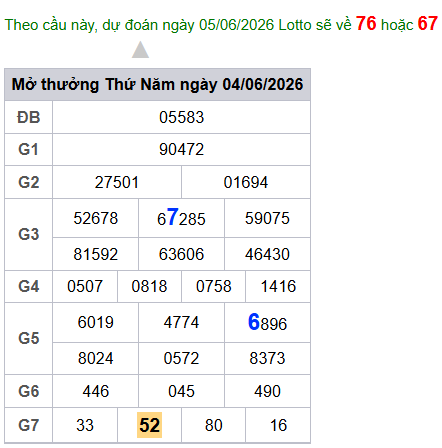Select G5 number 8373
The image size is (442, 448).
[267, 358]
